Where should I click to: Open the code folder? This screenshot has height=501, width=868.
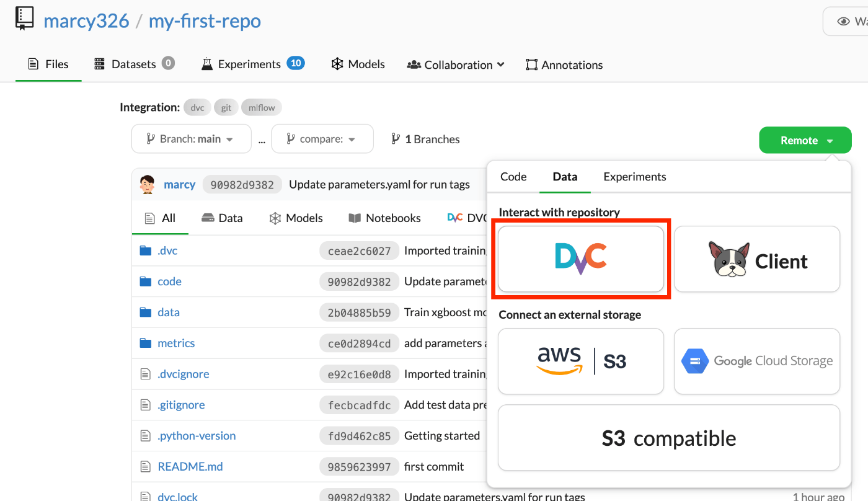pyautogui.click(x=169, y=282)
